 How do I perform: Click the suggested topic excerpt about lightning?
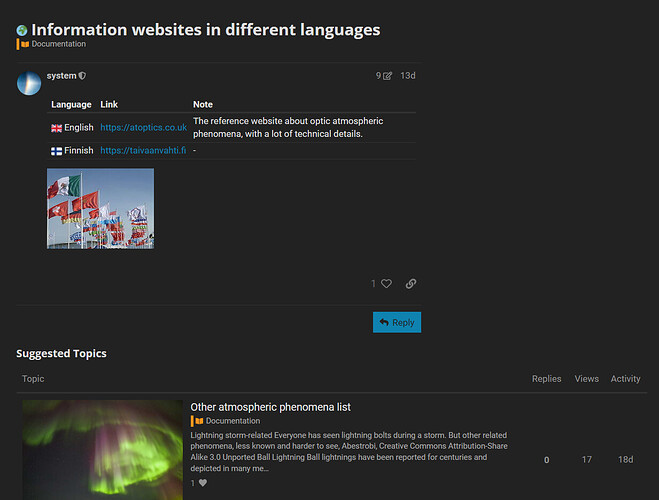349,452
